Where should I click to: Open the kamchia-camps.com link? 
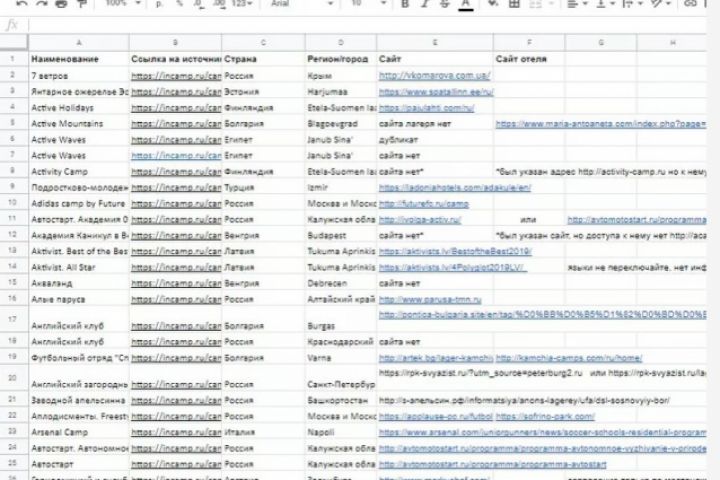[x=569, y=358]
